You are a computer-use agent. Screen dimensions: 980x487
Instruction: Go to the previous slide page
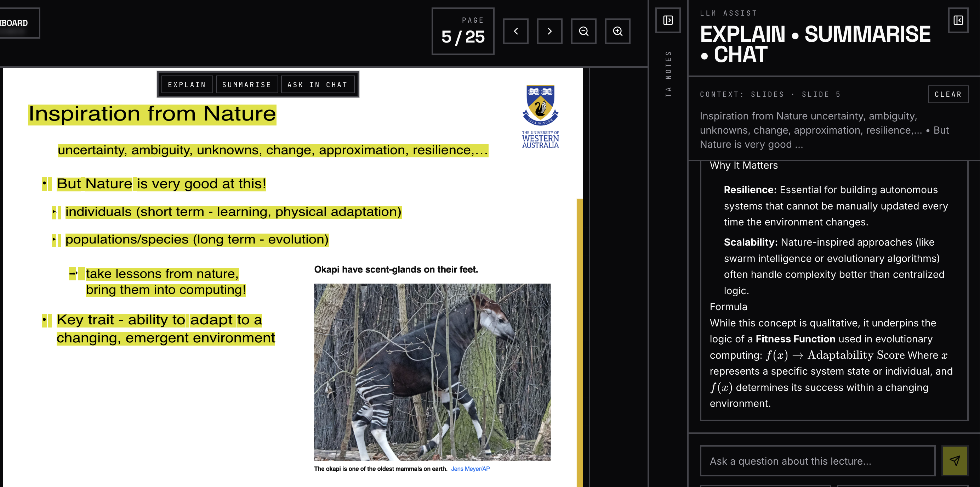515,31
